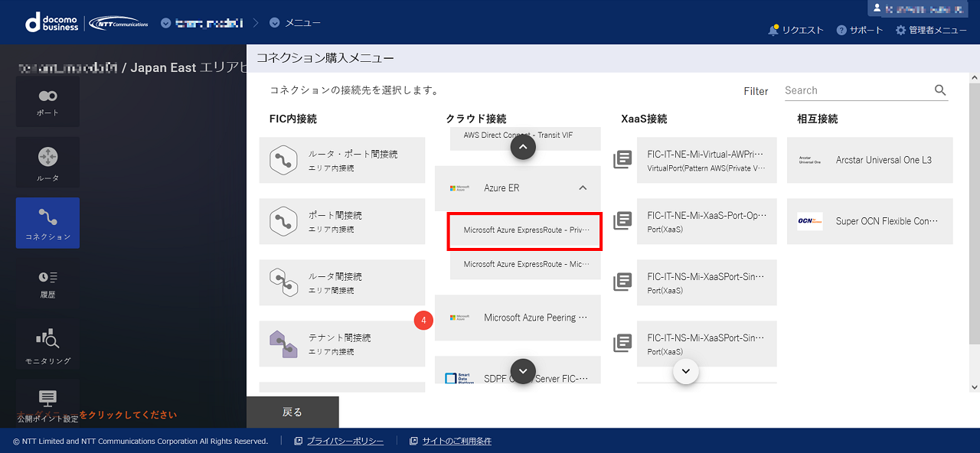Screen dimensions: 980x453
Task: Select Arcstar Universal One L3 connection
Action: pos(870,161)
